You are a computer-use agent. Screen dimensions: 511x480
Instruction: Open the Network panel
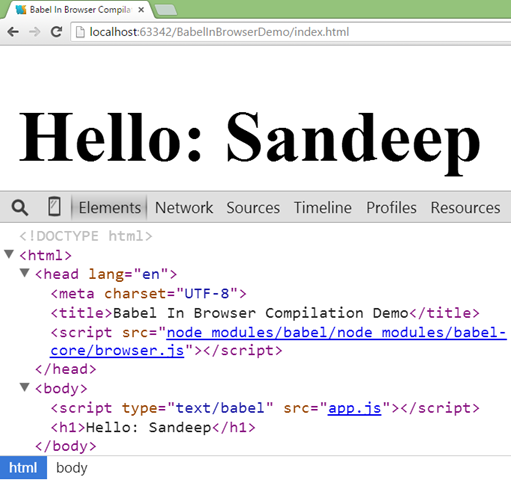coord(184,208)
